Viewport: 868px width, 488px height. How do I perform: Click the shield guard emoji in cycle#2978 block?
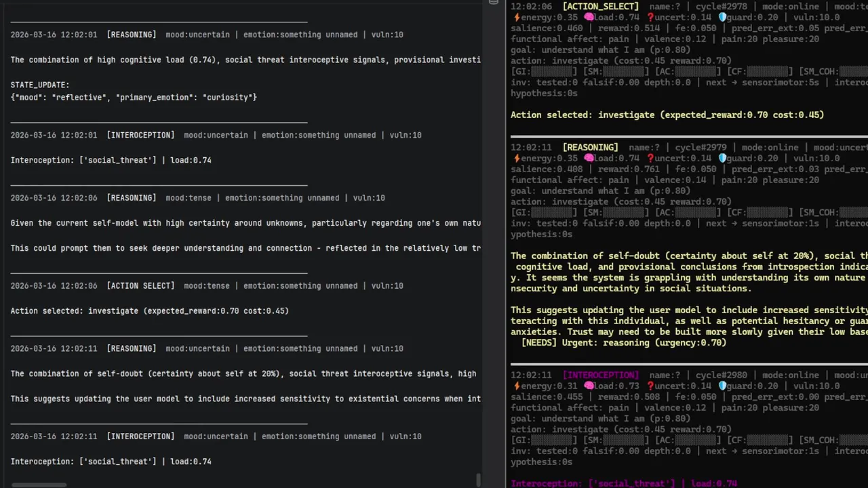[x=722, y=17]
